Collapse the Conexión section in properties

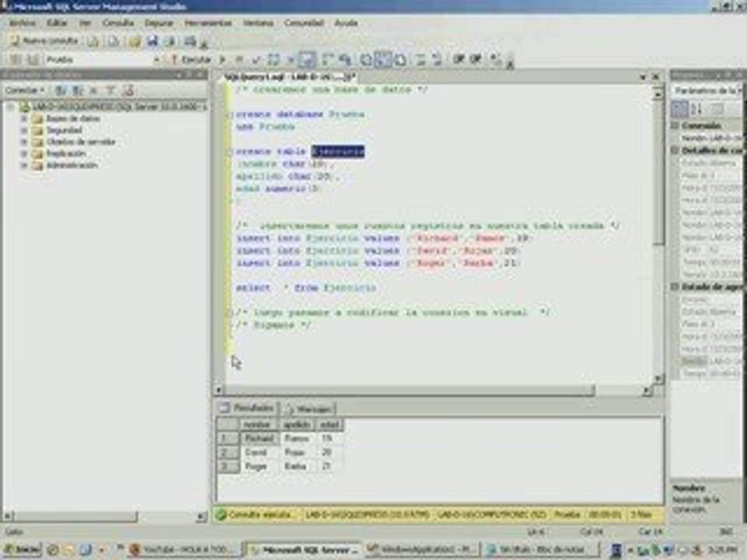click(675, 126)
